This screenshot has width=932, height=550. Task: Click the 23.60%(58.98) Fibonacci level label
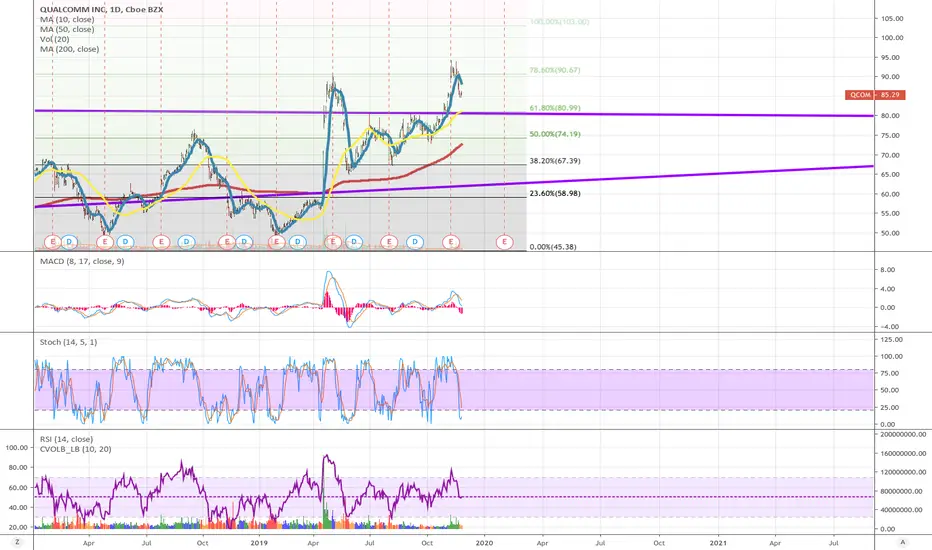point(555,193)
